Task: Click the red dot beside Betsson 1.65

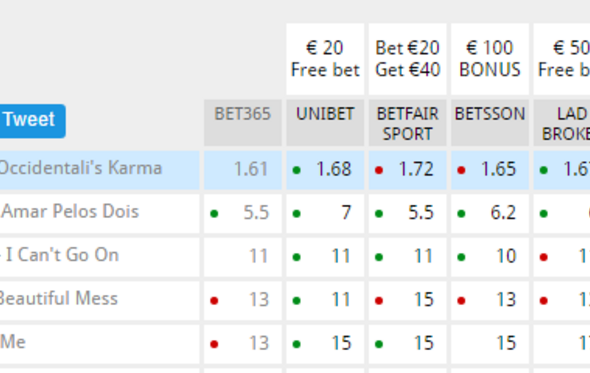Action: point(461,171)
